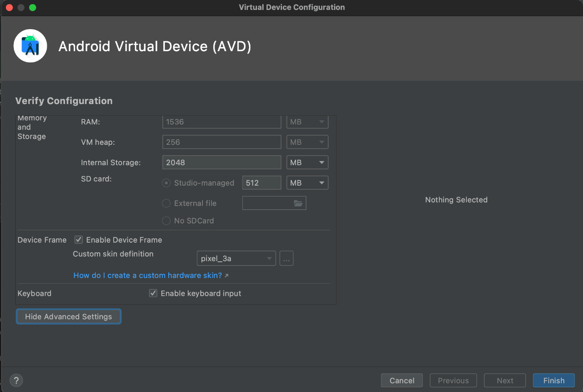Select External file SD card option
The image size is (583, 392).
166,203
